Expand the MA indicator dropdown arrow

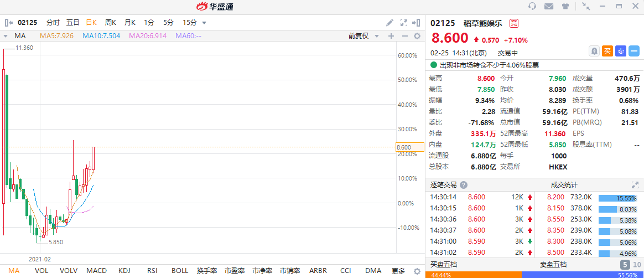point(6,36)
